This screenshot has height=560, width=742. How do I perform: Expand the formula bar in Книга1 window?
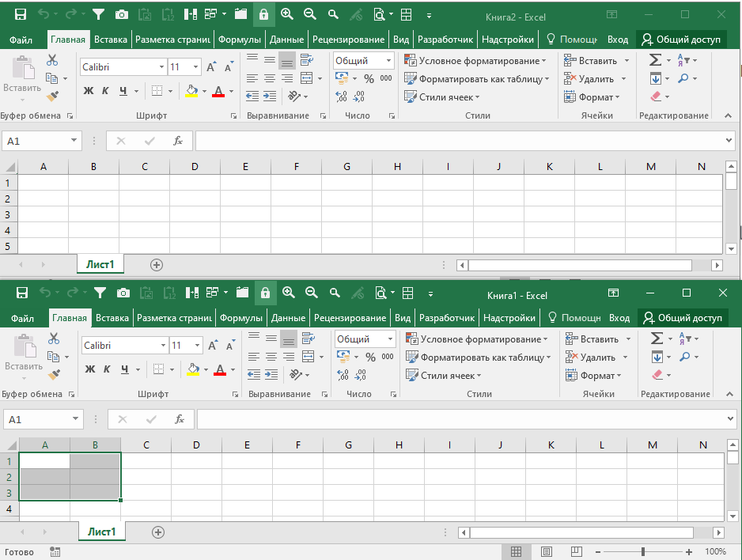(730, 419)
